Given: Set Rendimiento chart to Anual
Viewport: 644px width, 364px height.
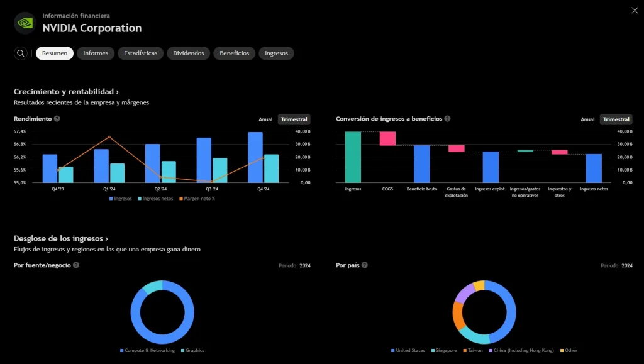Looking at the screenshot, I should (x=265, y=119).
